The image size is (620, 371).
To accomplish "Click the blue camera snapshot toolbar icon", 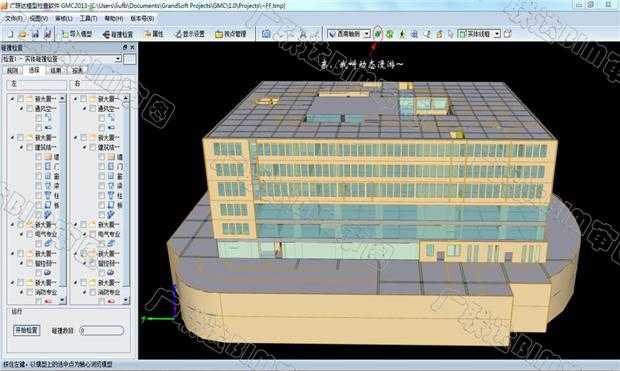I will [266, 34].
